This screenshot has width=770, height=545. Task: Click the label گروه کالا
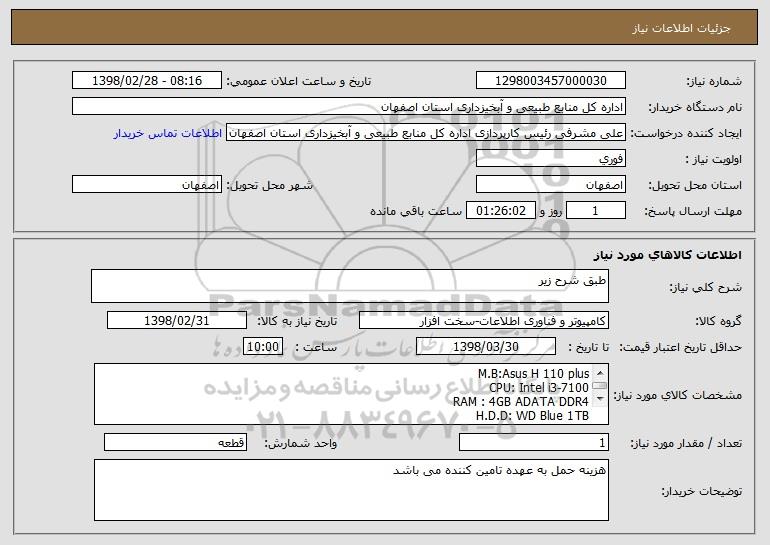(x=718, y=321)
